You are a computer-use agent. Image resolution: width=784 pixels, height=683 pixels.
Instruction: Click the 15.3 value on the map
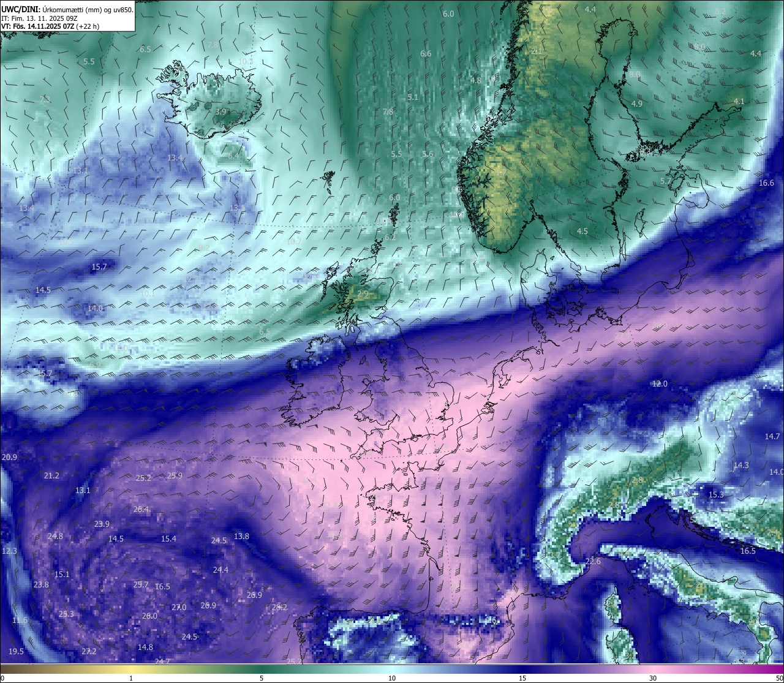(716, 494)
